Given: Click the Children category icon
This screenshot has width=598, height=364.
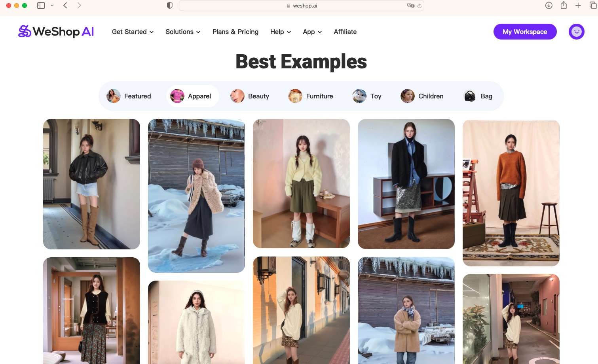Looking at the screenshot, I should (x=407, y=96).
